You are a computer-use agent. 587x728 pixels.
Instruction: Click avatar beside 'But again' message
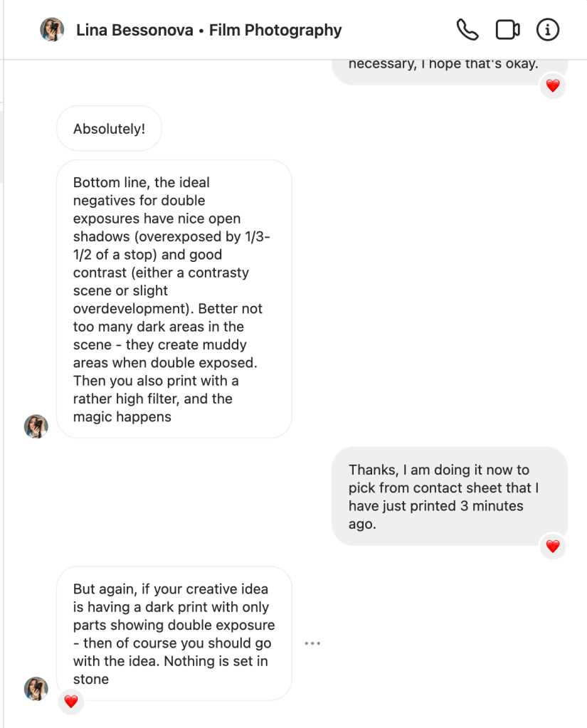36,688
